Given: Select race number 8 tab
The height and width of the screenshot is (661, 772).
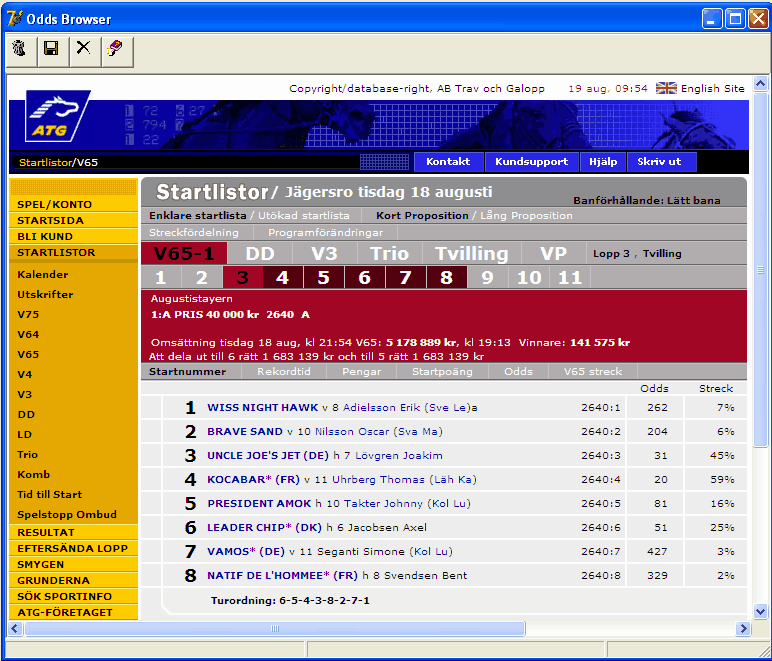Looking at the screenshot, I should click(447, 278).
